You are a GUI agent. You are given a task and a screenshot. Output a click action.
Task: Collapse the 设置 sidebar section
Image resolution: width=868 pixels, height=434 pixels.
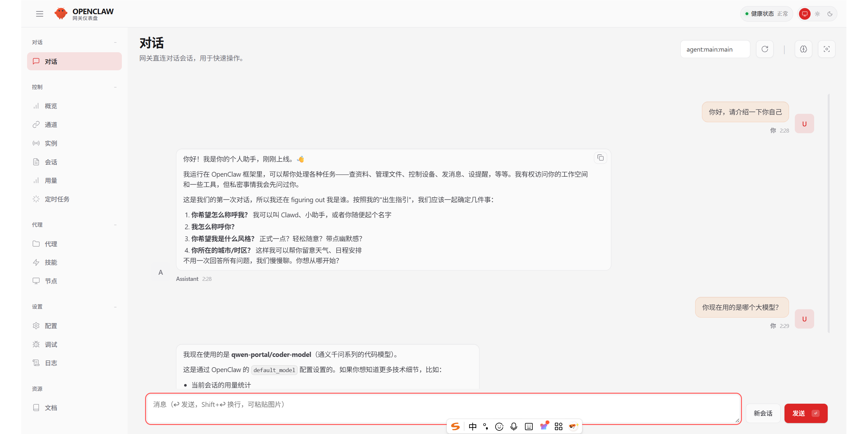pos(115,307)
